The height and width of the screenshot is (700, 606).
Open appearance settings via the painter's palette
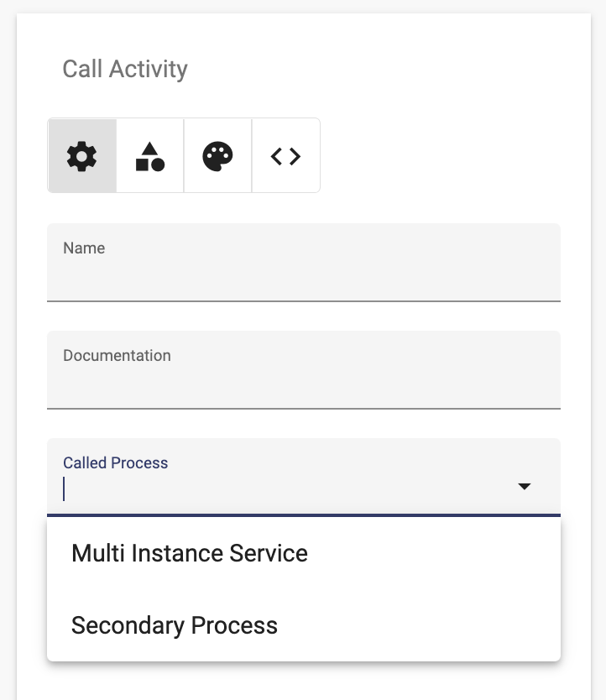[x=218, y=156]
